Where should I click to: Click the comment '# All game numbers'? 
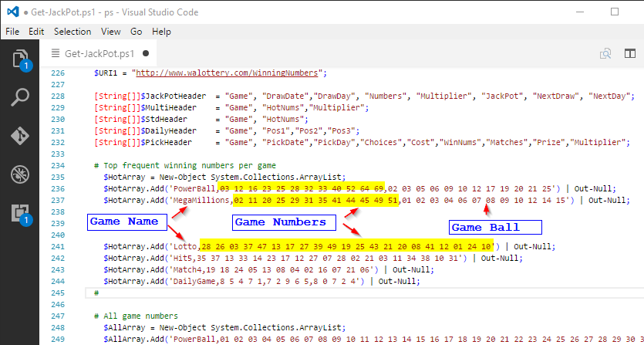click(x=136, y=316)
